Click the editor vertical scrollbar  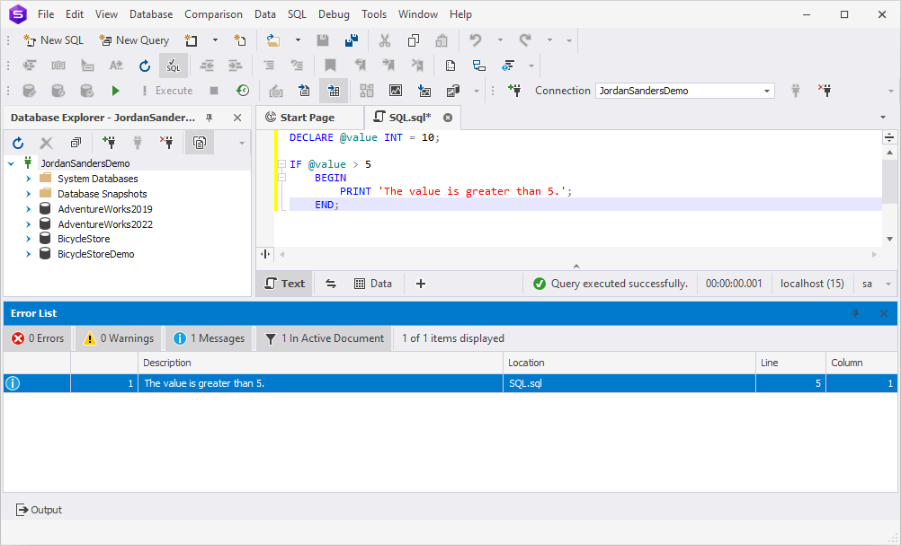click(x=889, y=180)
